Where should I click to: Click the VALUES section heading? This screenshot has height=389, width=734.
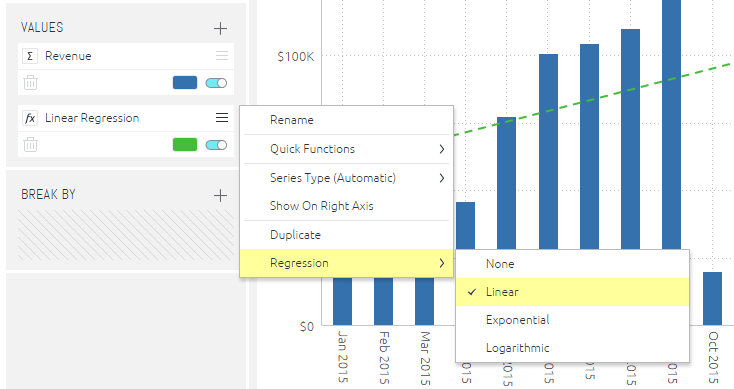(42, 28)
